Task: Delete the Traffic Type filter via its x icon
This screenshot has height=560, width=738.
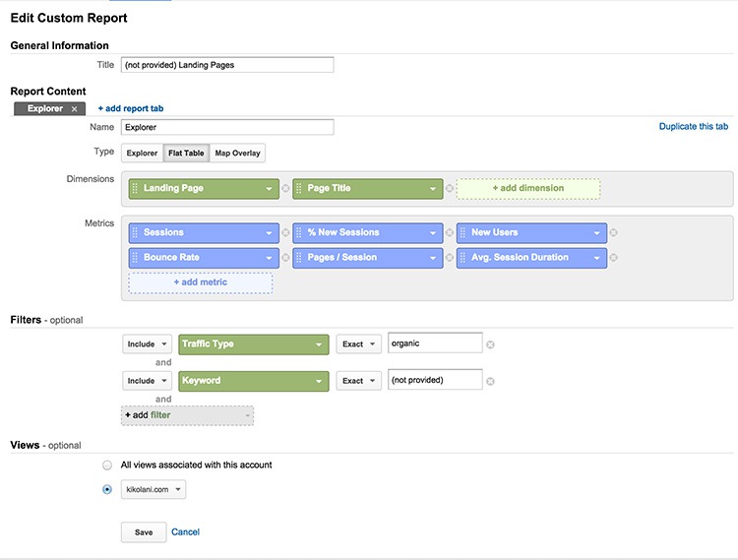Action: coord(490,344)
